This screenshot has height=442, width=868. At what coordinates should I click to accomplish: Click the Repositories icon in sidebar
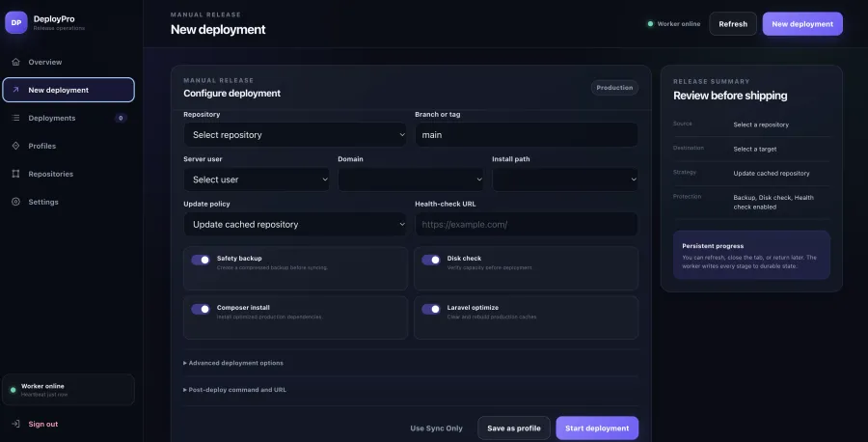pyautogui.click(x=15, y=174)
